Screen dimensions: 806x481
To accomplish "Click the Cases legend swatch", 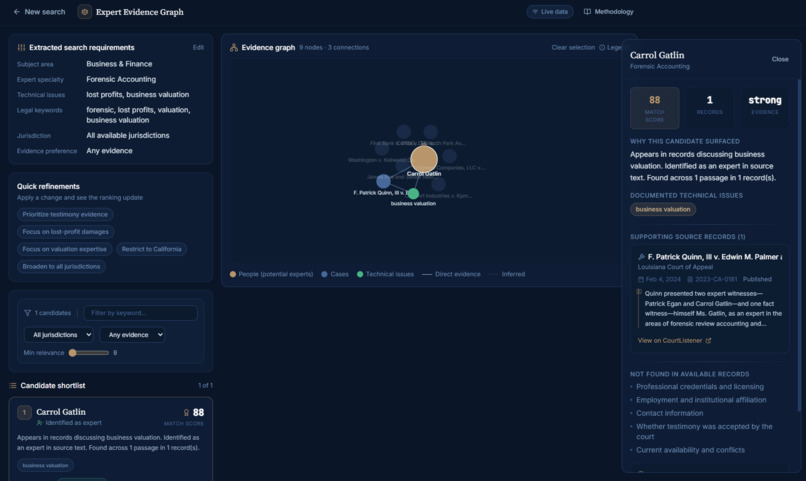I will click(324, 274).
